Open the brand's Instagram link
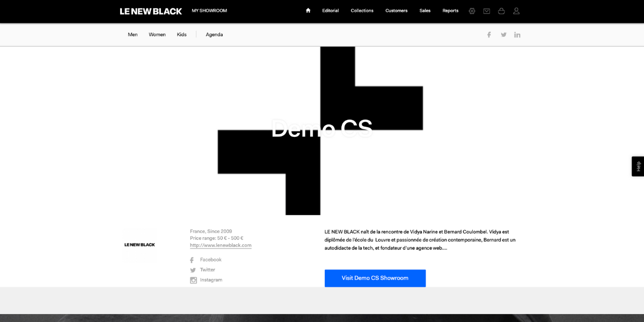 tap(211, 280)
